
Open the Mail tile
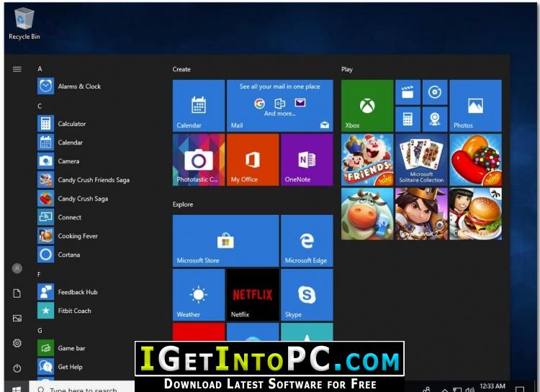pos(279,106)
